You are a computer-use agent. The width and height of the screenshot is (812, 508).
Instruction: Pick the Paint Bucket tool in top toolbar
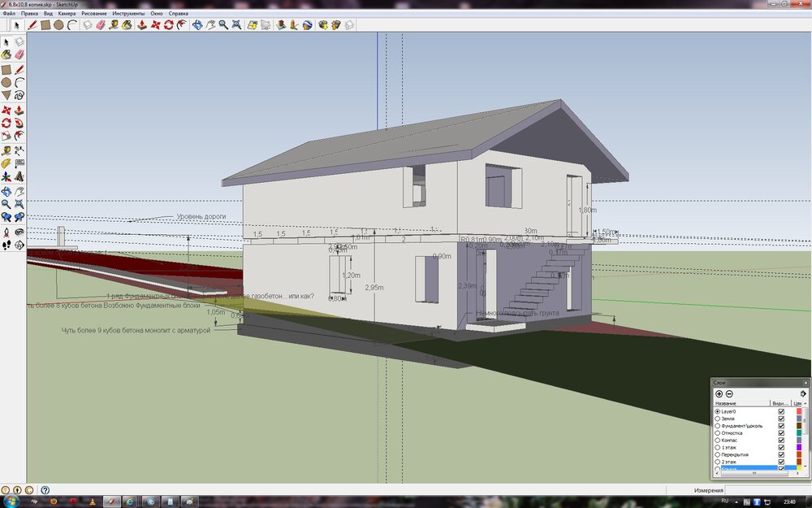127,25
